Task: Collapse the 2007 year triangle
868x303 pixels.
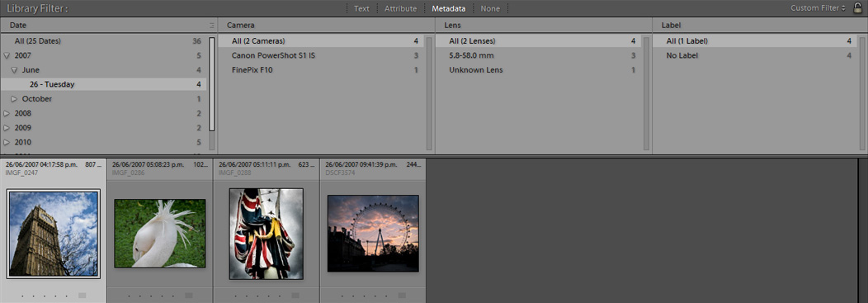Action: [x=7, y=55]
